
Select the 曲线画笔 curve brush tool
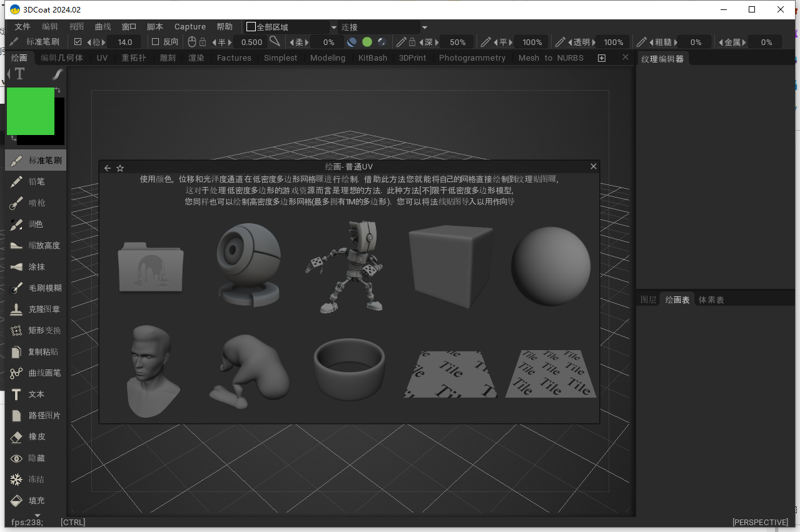point(36,373)
